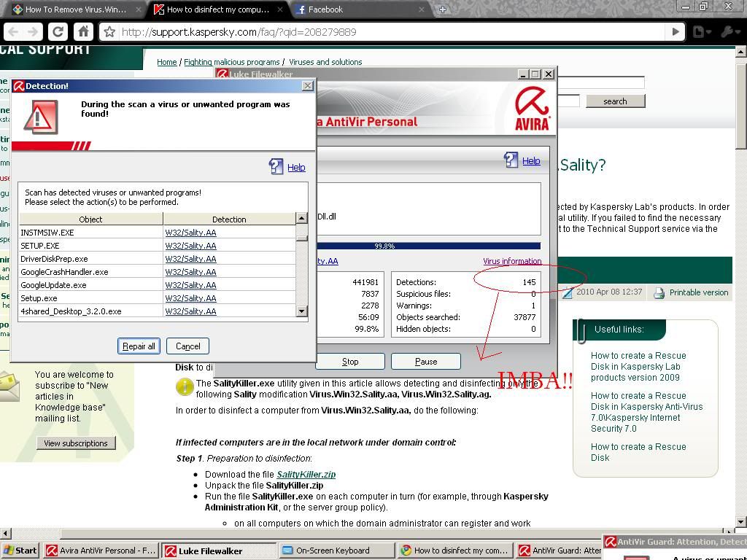This screenshot has width=747, height=560.
Task: Switch to Avira AntiVir Personal taskbar button
Action: click(x=101, y=551)
